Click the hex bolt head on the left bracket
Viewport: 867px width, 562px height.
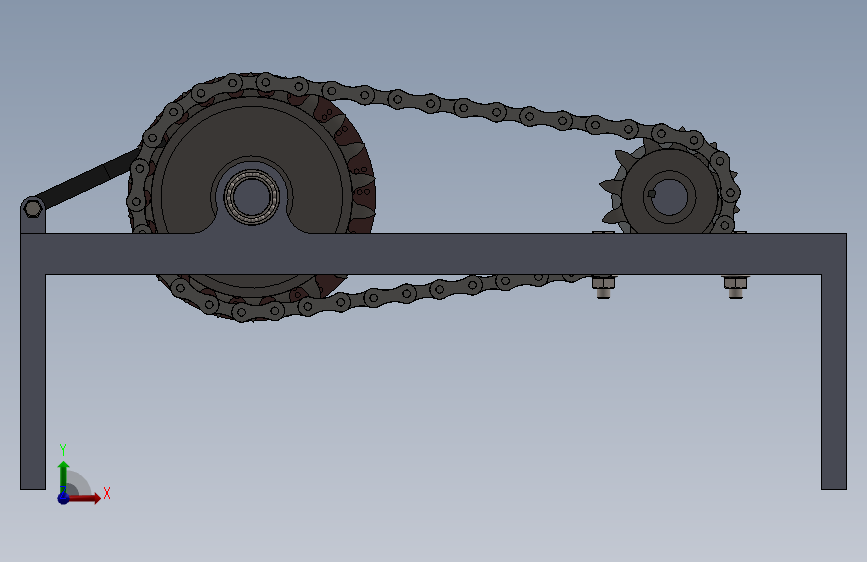pyautogui.click(x=33, y=209)
